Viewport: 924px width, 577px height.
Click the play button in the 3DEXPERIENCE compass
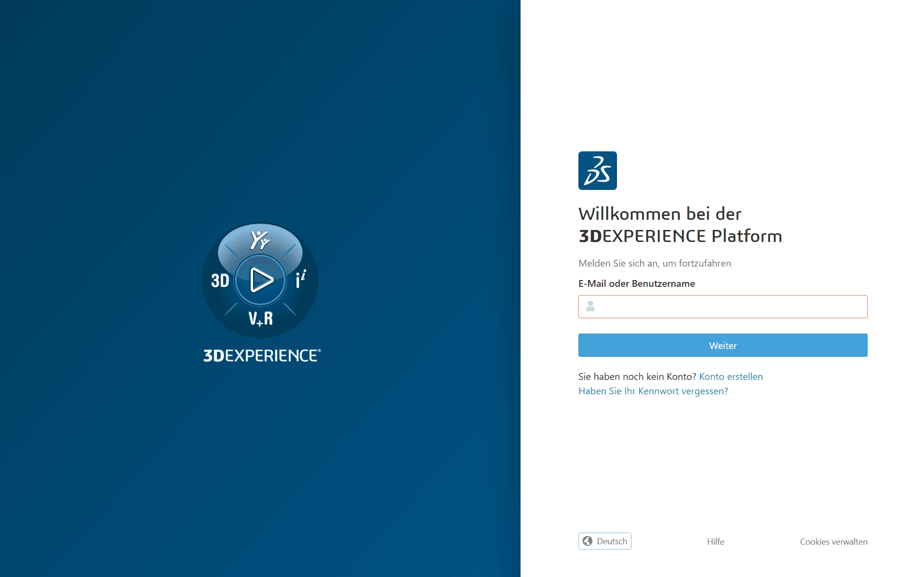[x=261, y=280]
